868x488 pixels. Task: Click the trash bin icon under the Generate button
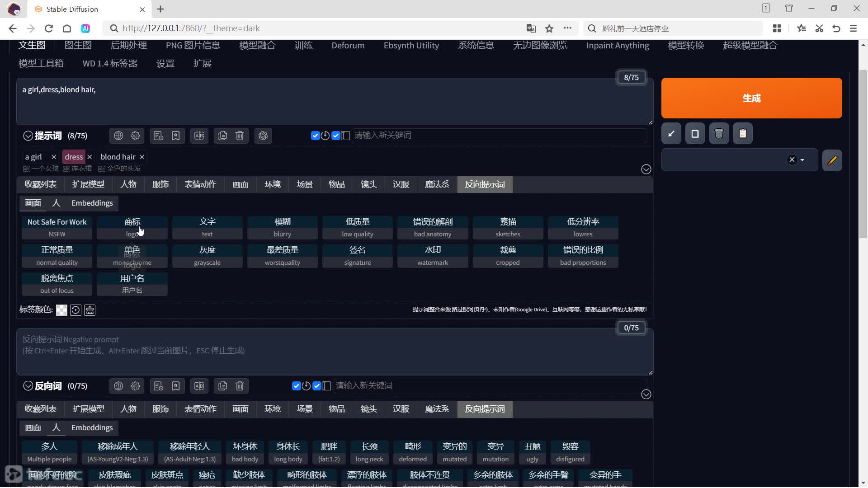(719, 134)
